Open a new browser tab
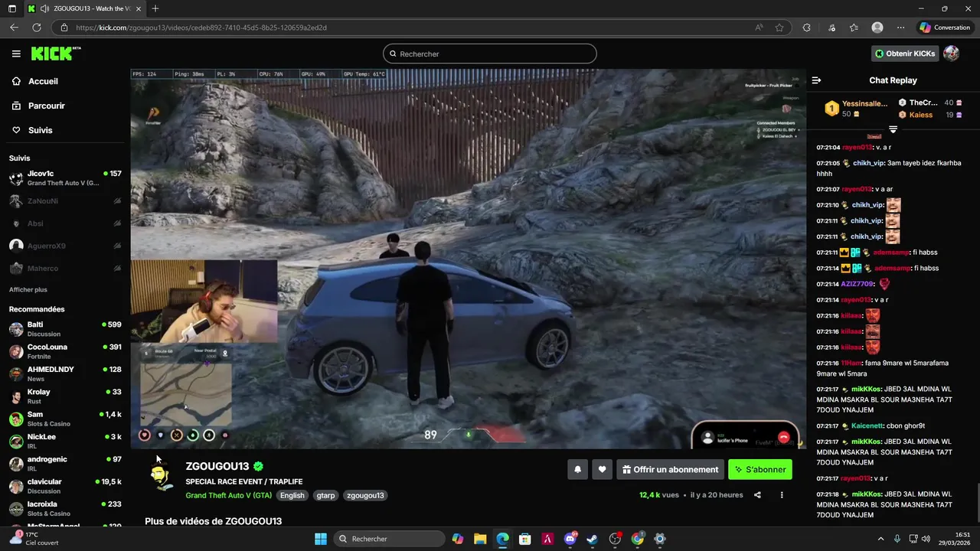 point(155,8)
